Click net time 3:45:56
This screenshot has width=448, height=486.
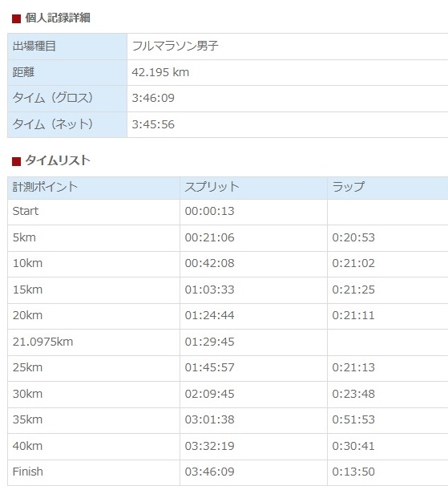pyautogui.click(x=153, y=124)
